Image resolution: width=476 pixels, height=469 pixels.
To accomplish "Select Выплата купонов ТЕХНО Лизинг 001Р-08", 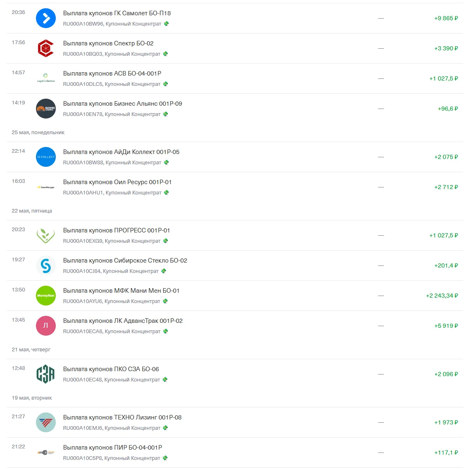I will (122, 417).
